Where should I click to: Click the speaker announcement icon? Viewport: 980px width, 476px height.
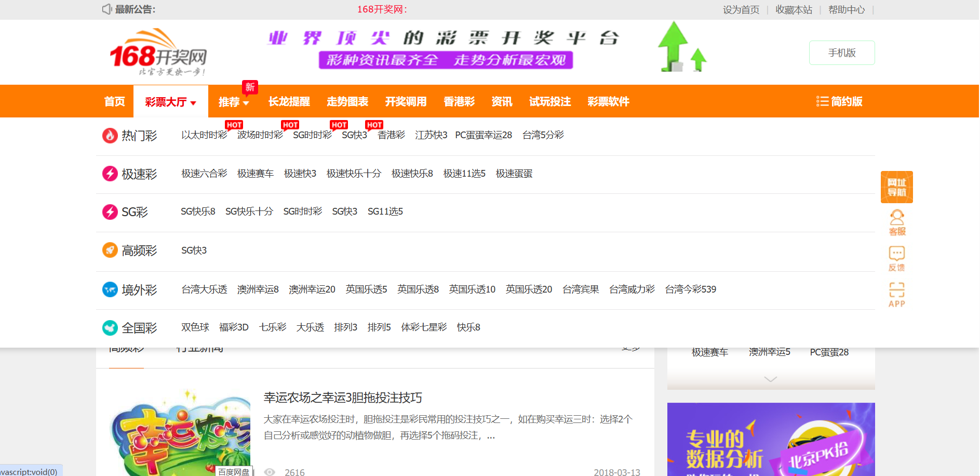point(107,9)
